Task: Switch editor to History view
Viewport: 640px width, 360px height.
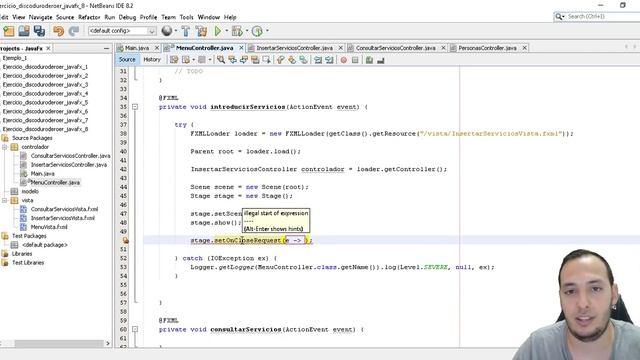Action: click(x=152, y=60)
